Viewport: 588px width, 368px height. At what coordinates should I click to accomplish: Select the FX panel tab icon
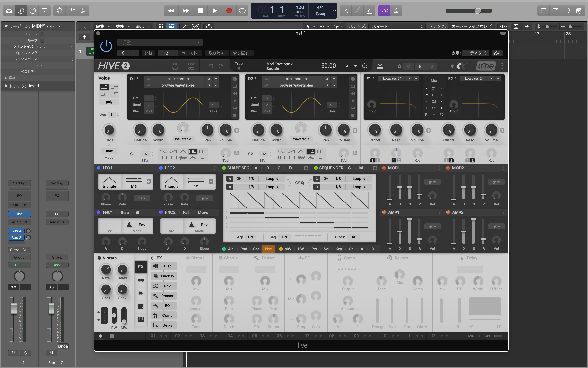[x=141, y=267]
